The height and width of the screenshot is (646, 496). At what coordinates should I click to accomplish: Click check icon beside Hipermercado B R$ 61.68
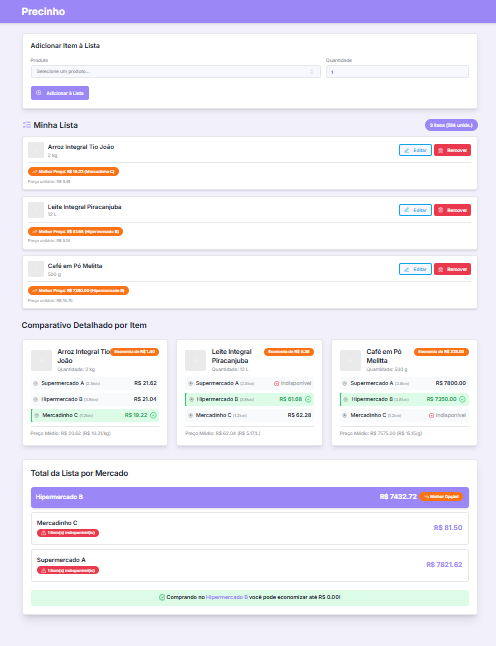pyautogui.click(x=308, y=399)
